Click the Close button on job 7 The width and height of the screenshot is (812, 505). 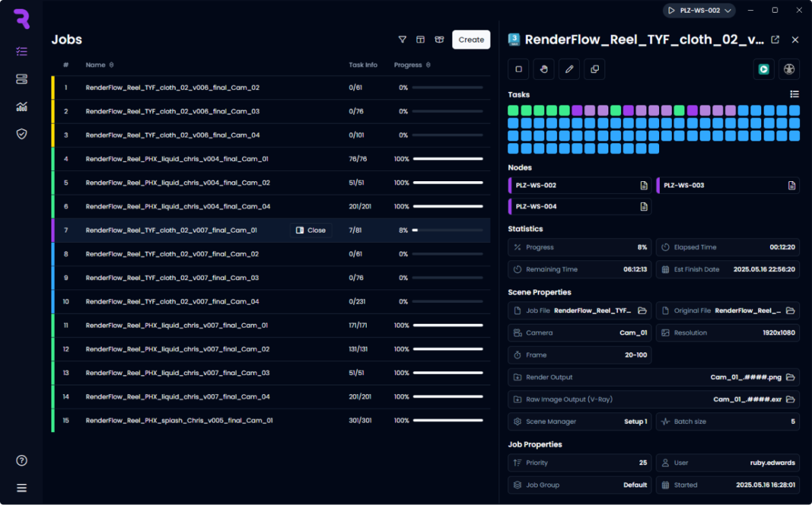click(311, 231)
